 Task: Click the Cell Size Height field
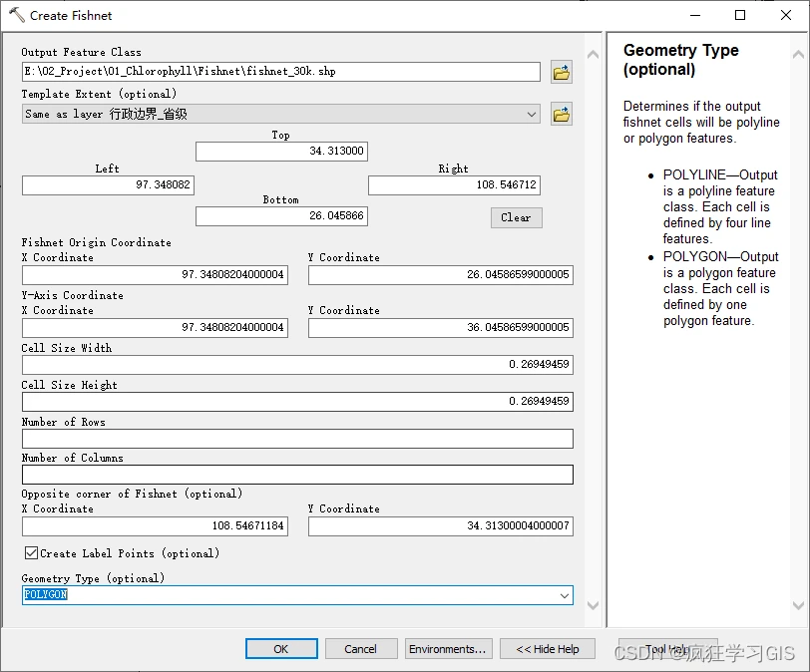click(x=297, y=402)
